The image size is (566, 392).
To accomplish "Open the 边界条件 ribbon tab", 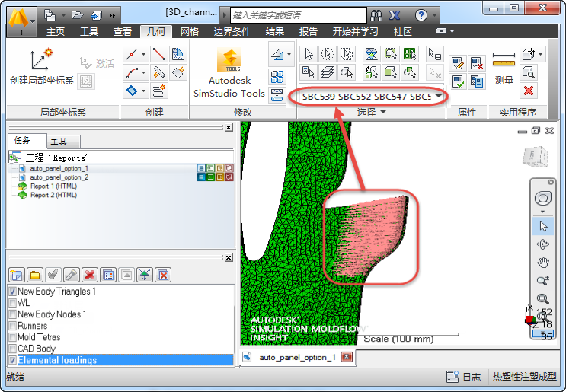I will tap(232, 32).
